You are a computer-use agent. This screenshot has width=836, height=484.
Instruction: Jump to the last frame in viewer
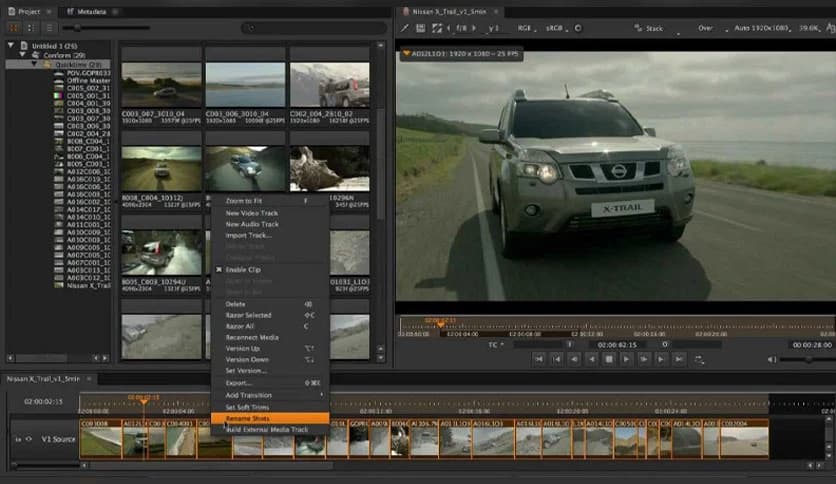(680, 358)
